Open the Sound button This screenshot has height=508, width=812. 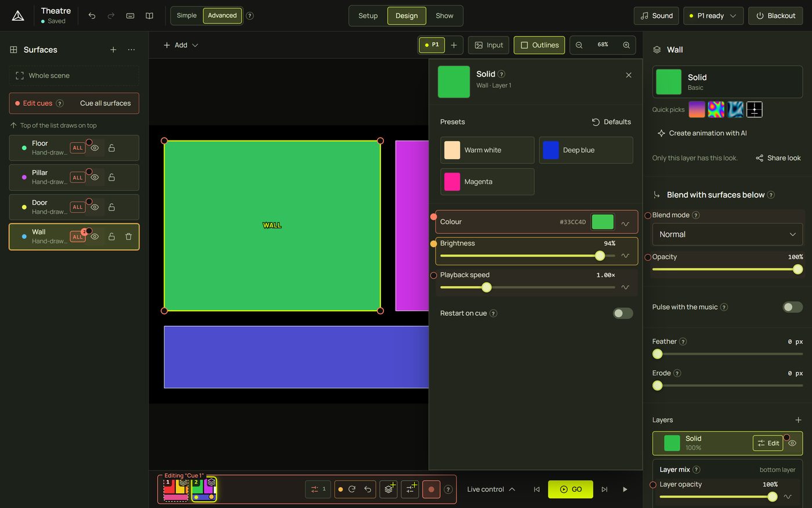tap(657, 16)
